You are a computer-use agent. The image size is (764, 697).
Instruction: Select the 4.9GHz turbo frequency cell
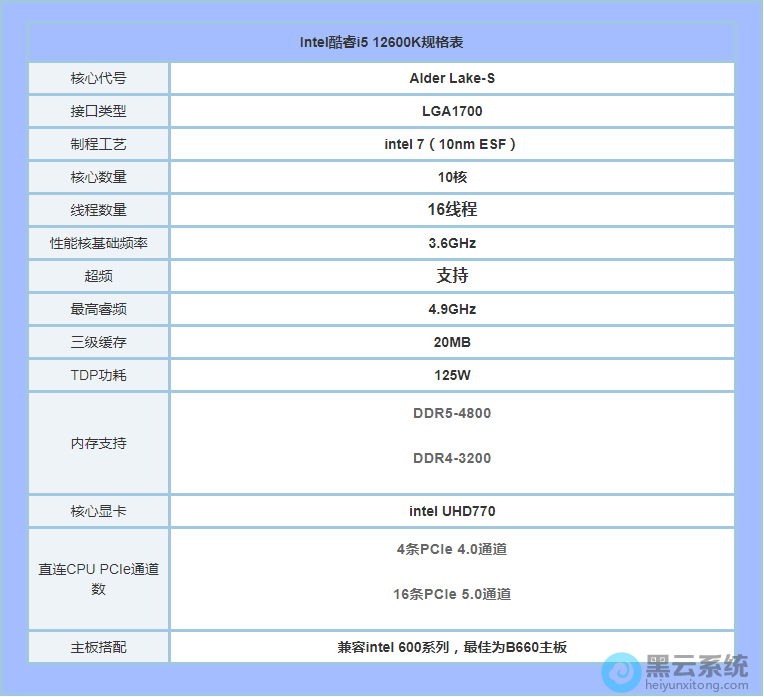coord(452,309)
